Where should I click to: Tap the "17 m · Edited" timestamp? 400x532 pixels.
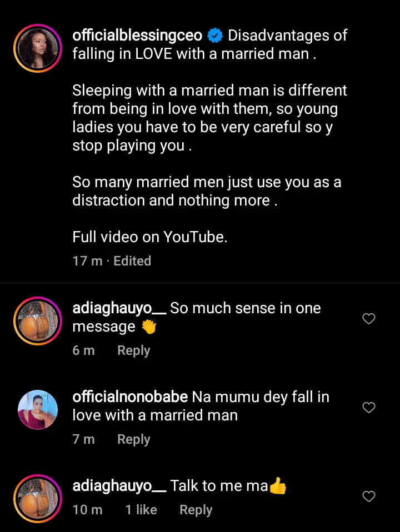point(112,260)
